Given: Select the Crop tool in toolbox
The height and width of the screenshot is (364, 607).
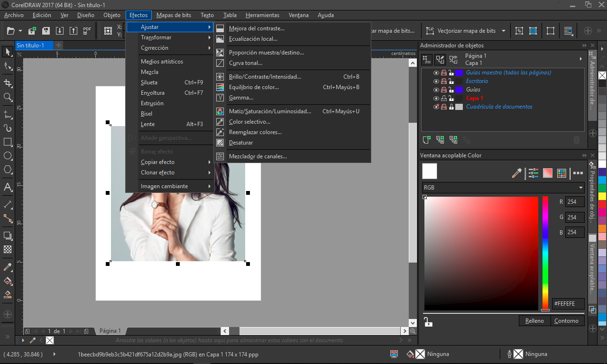Looking at the screenshot, I should point(8,83).
